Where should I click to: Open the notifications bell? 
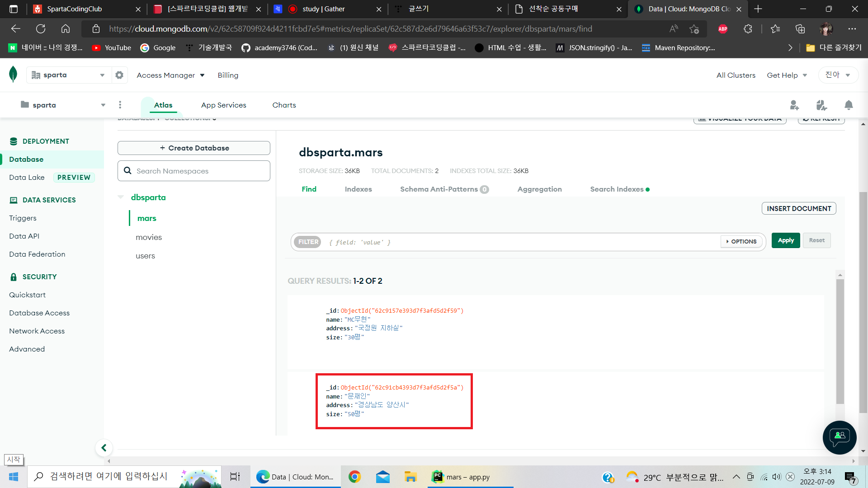[849, 105]
